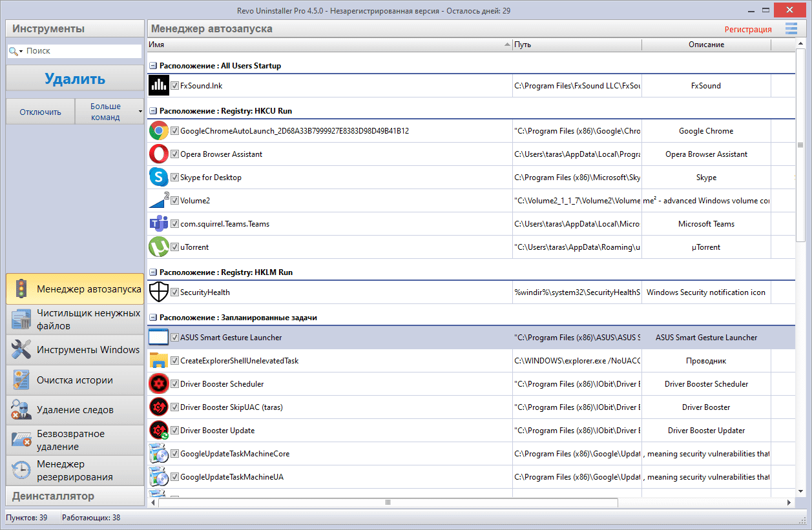Click the Microsoft Teams icon
Viewport: 812px width, 530px height.
coord(158,224)
